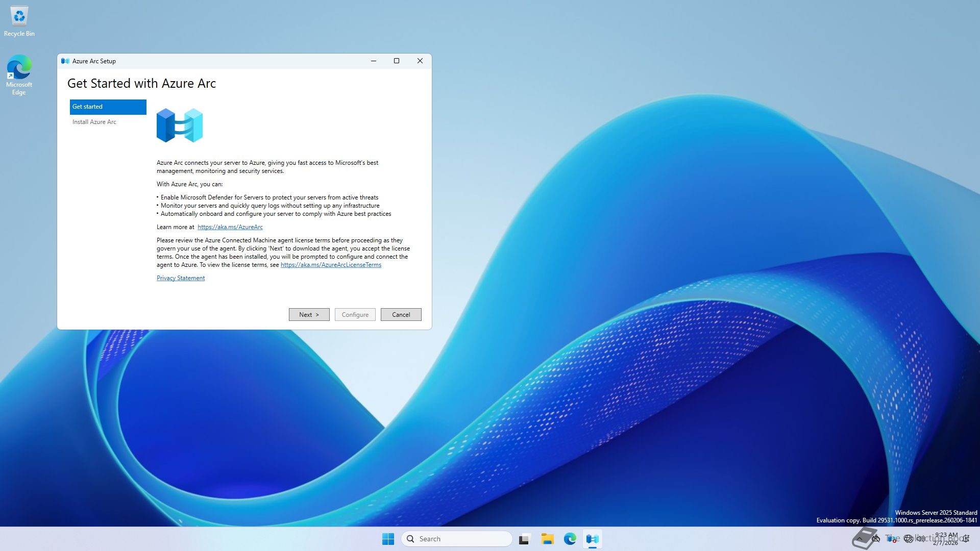Screen dimensions: 980x551
Task: Open the clock and date panel
Action: point(946,539)
